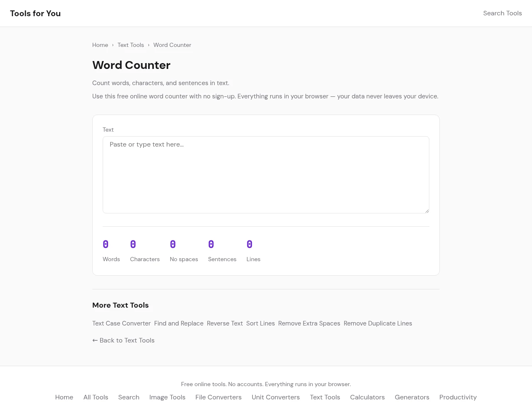Navigate to Generators in the footer
Image resolution: width=532 pixels, height=416 pixels.
tap(412, 397)
